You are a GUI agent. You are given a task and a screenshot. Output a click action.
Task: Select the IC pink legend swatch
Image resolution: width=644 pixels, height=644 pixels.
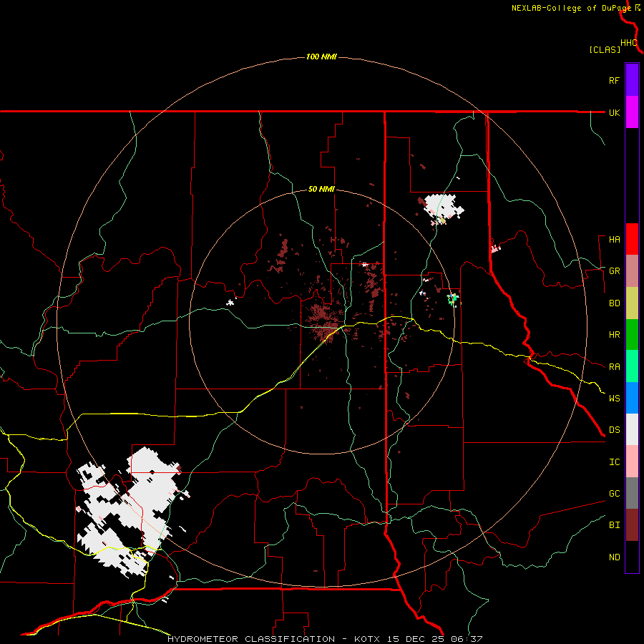click(x=632, y=462)
